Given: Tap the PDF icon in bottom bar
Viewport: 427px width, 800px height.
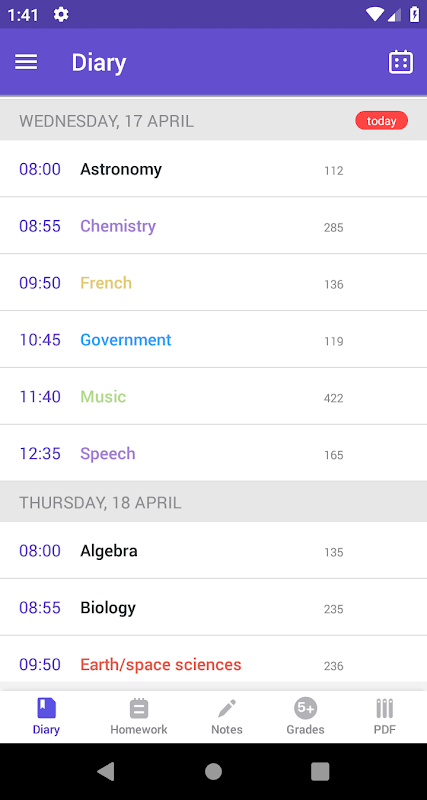Looking at the screenshot, I should coord(385,709).
